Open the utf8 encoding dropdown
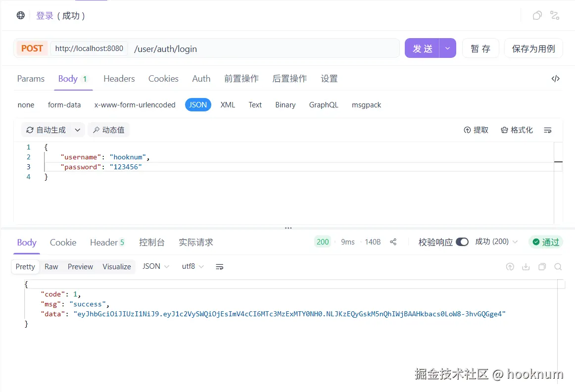The image size is (575, 392). click(x=192, y=267)
